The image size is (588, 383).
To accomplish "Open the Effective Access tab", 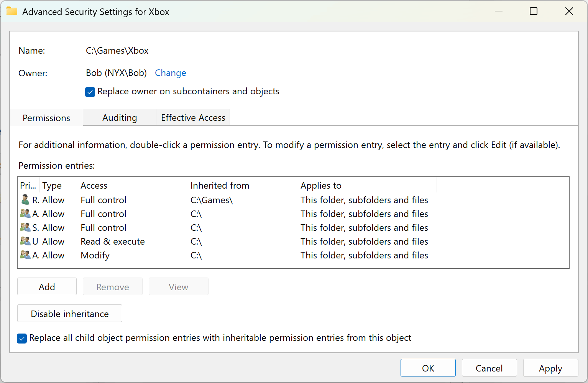I will [193, 117].
